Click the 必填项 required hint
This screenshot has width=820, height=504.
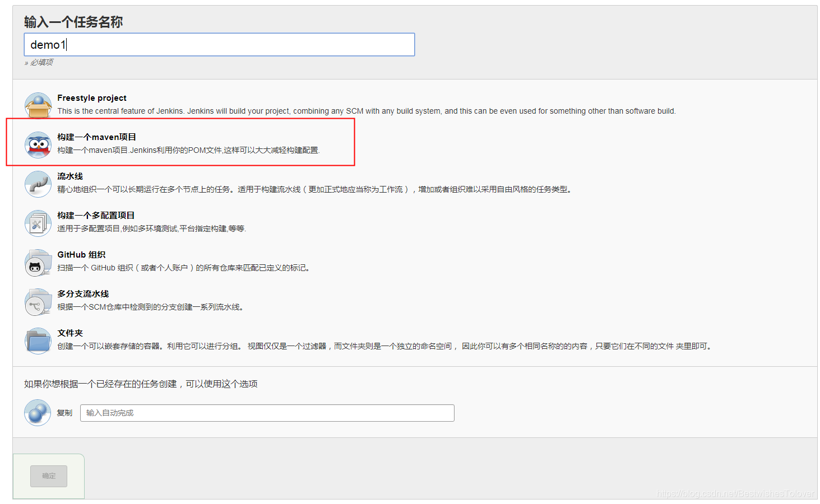[39, 62]
